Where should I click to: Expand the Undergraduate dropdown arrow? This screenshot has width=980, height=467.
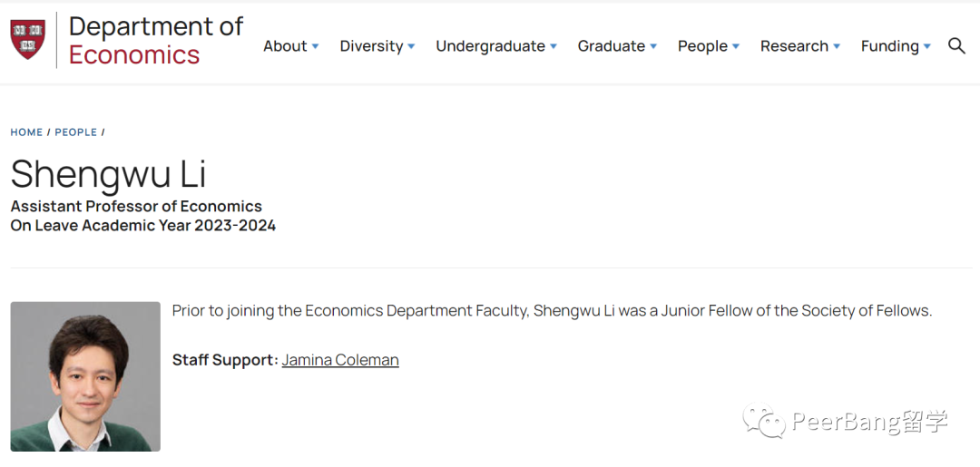pyautogui.click(x=554, y=47)
